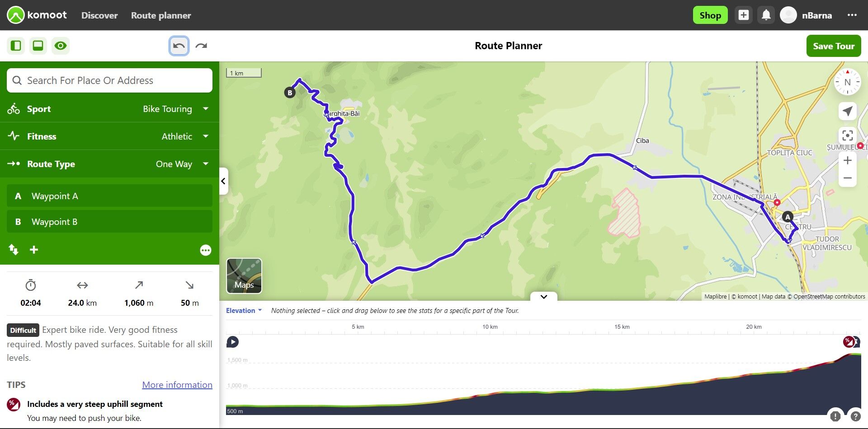Open the More information link
This screenshot has height=429, width=868.
point(177,385)
